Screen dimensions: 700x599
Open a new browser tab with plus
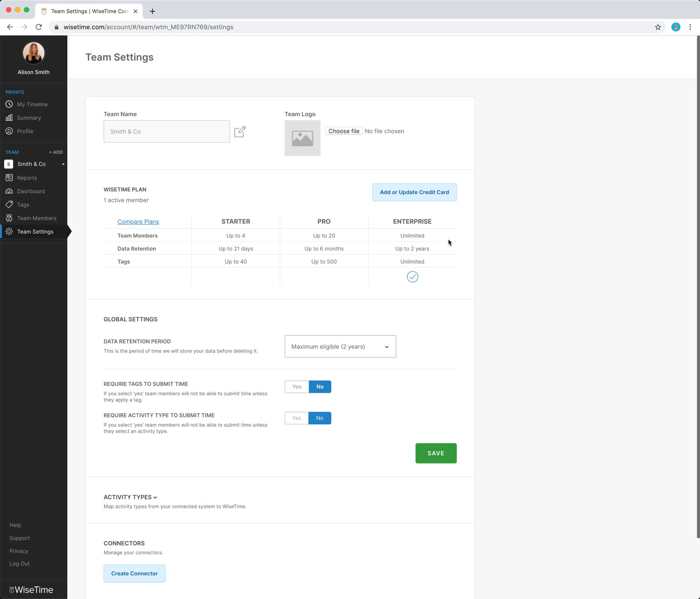pos(152,11)
